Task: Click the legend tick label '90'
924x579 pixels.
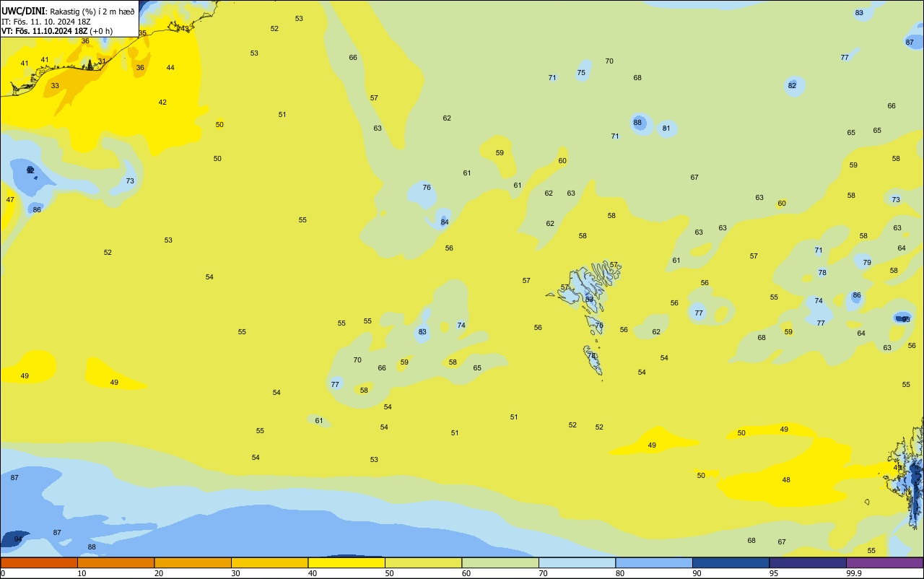Action: [697, 573]
